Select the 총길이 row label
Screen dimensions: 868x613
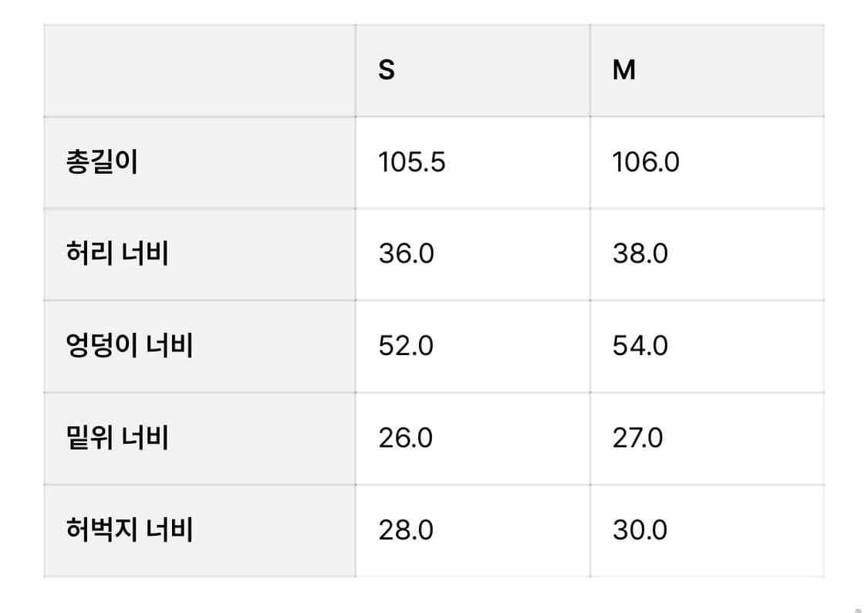point(102,162)
